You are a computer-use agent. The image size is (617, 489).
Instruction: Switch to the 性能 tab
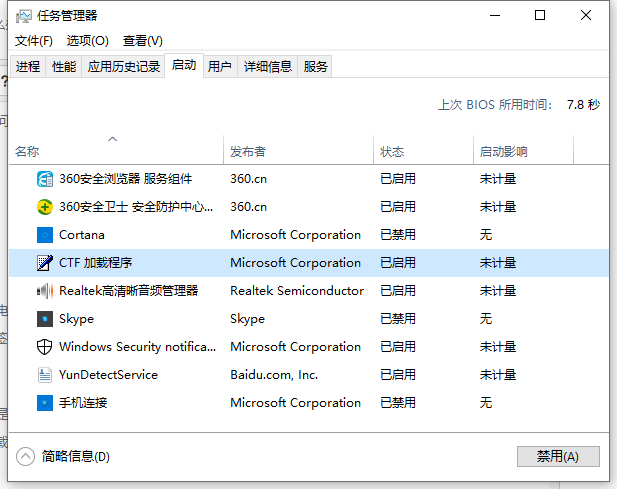[63, 67]
